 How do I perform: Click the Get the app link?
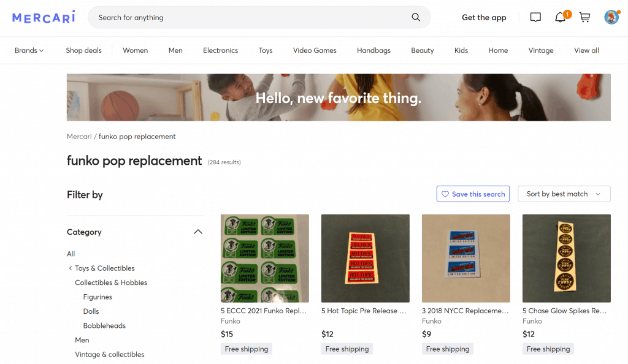484,18
